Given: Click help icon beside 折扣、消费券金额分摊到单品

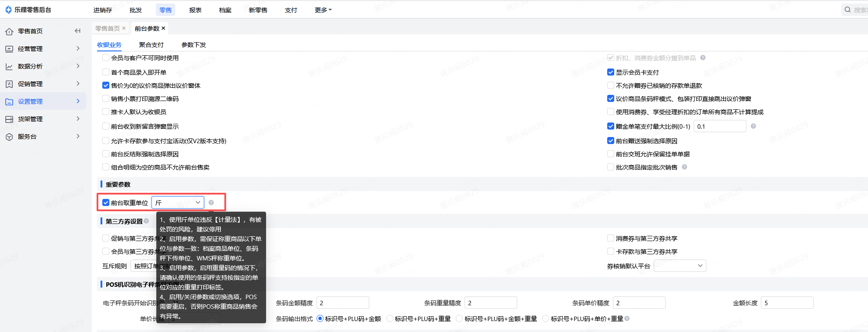Looking at the screenshot, I should point(703,58).
